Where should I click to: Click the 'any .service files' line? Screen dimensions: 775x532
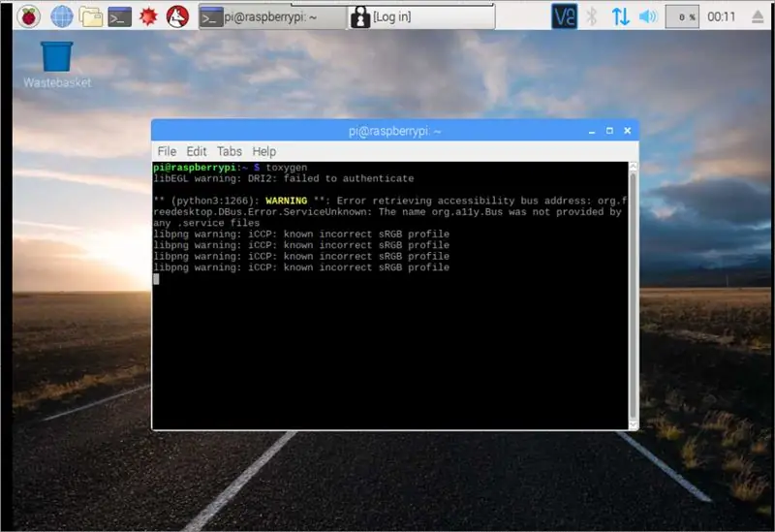click(206, 223)
